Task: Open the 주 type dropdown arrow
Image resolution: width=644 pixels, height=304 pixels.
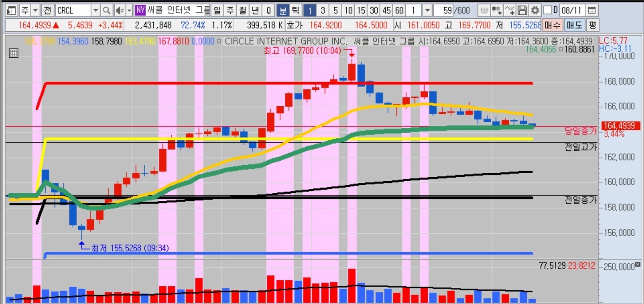Action: click(x=36, y=10)
